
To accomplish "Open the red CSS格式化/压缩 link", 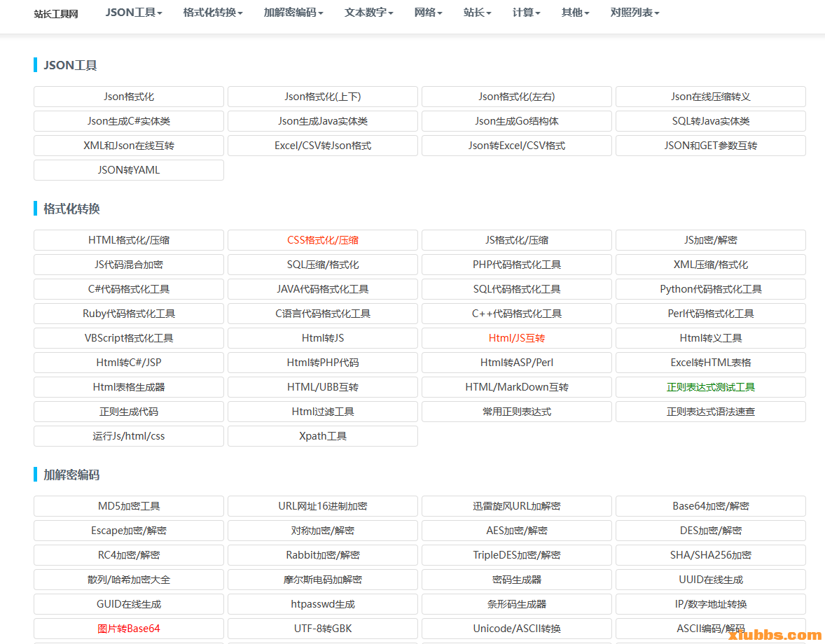I will 323,240.
